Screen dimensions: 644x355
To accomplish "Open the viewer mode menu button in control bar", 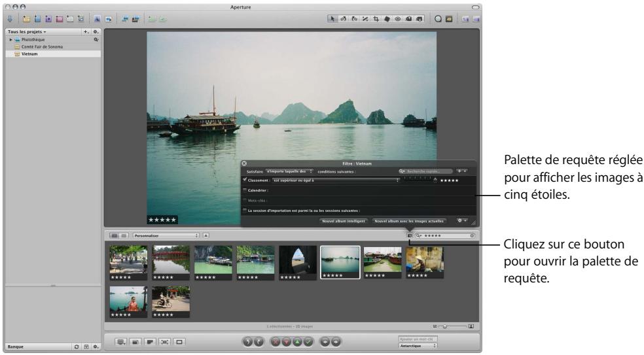I will click(x=120, y=342).
